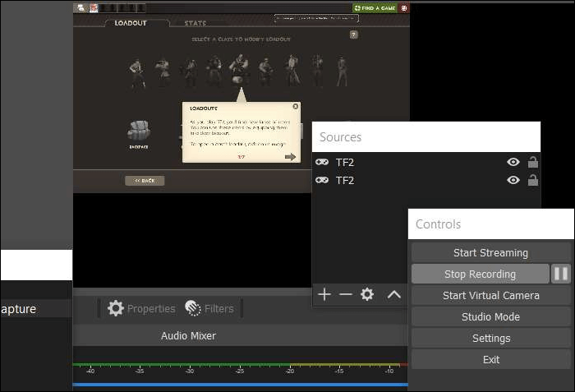Stop the current recording
The height and width of the screenshot is (392, 575).
point(480,274)
